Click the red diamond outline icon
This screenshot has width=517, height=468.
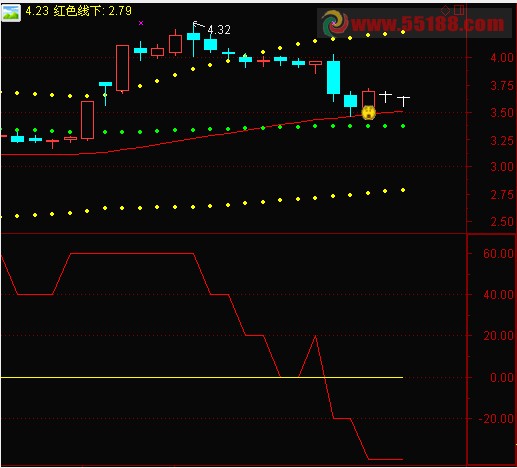coord(445,11)
